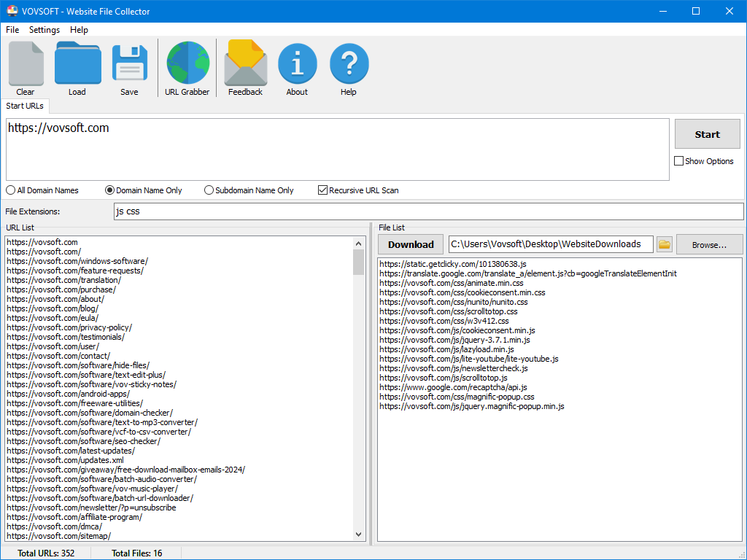Open the File menu
Viewport: 747px width, 560px height.
12,30
